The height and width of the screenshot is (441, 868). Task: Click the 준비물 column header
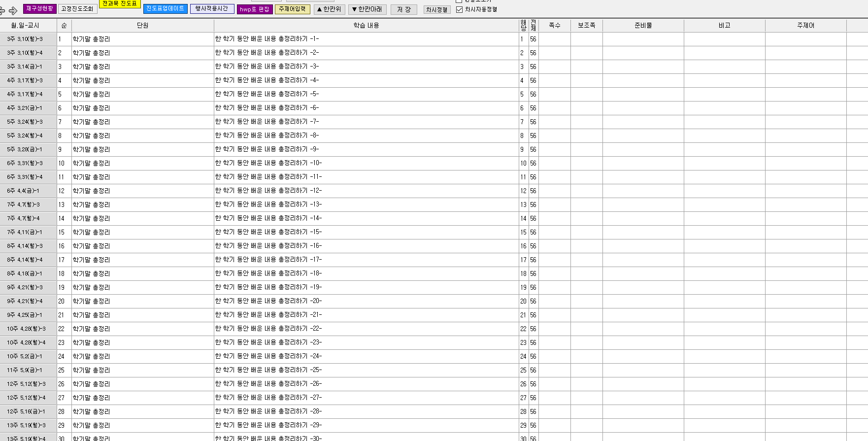[643, 25]
